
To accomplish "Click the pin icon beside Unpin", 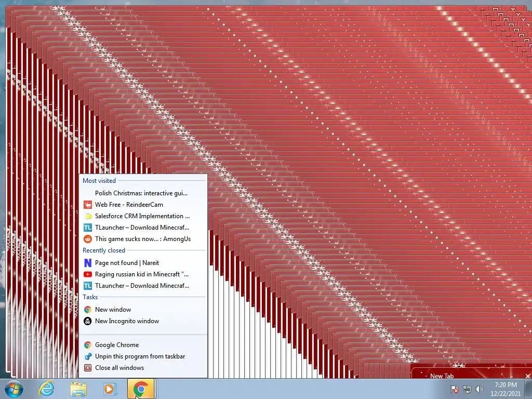I will click(87, 356).
